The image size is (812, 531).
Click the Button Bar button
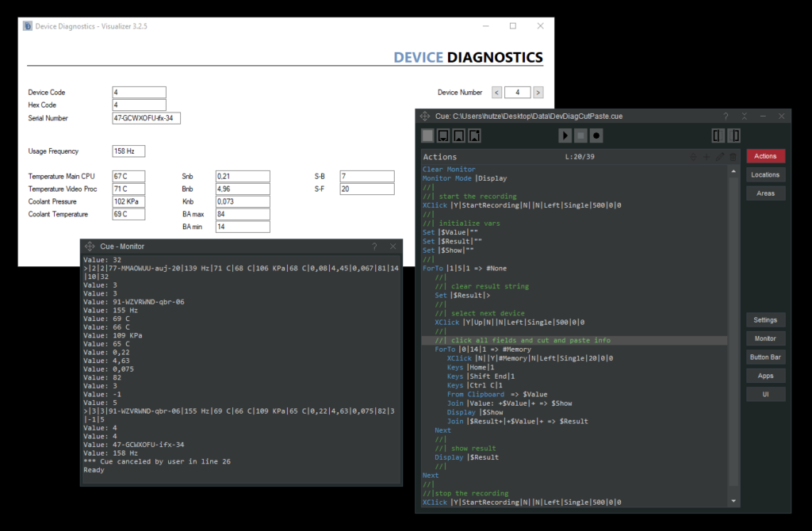(765, 357)
